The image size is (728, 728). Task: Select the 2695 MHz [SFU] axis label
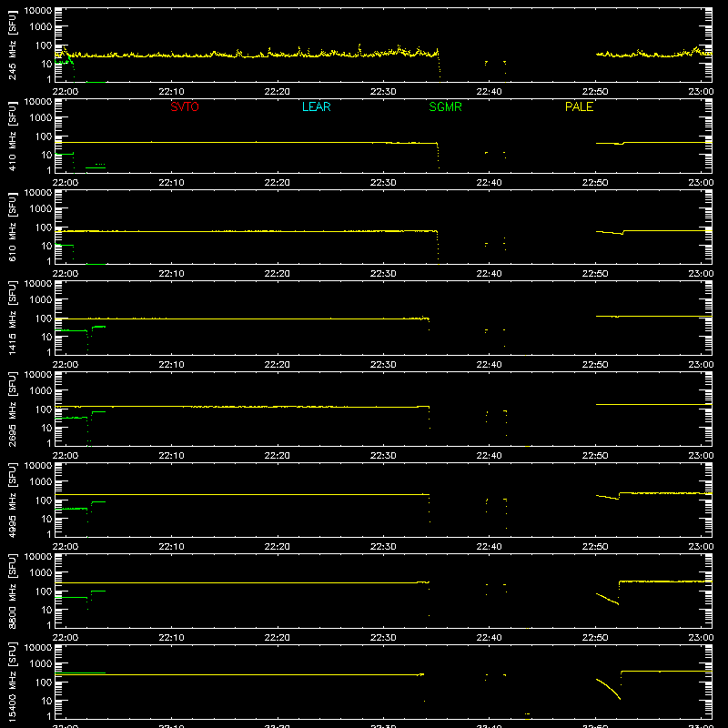13,409
